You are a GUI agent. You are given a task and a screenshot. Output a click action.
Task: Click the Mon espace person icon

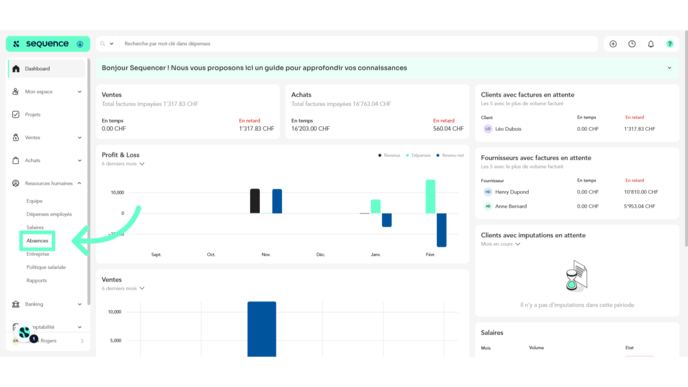coord(16,91)
